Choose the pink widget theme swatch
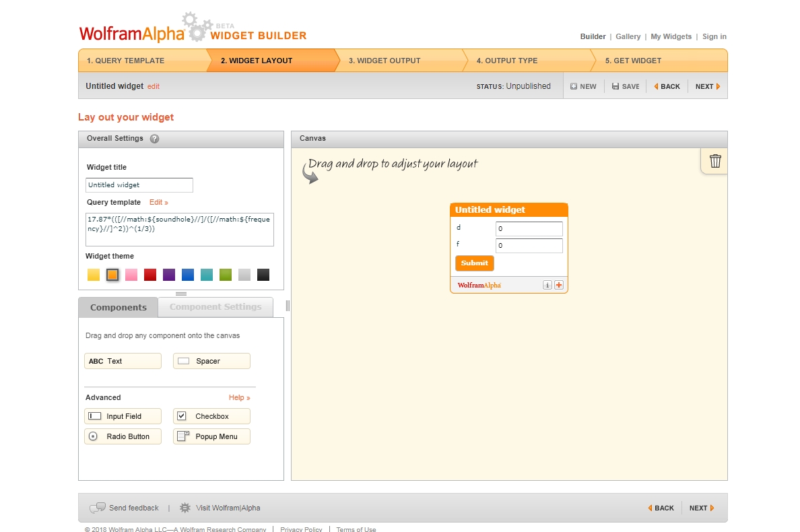Image resolution: width=800 pixels, height=532 pixels. (131, 275)
